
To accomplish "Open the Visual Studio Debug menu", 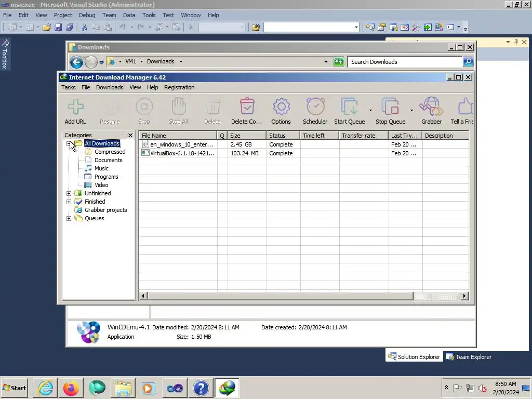I will coord(87,15).
